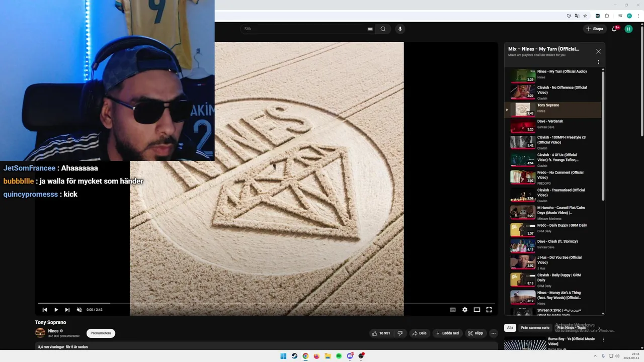644x362 pixels.
Task: Play Clavish - Daily Duppy
Action: pyautogui.click(x=552, y=280)
